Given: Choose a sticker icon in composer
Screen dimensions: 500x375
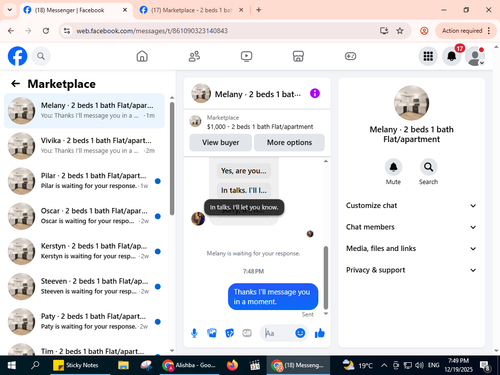Looking at the screenshot, I should point(229,333).
